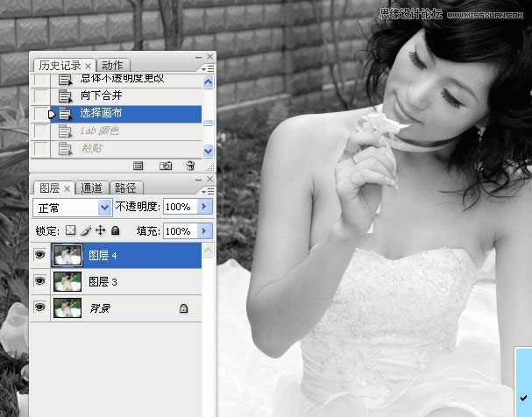Open the 不透明度 opacity slider arrow
Screen dimensions: 532x417
pos(205,208)
